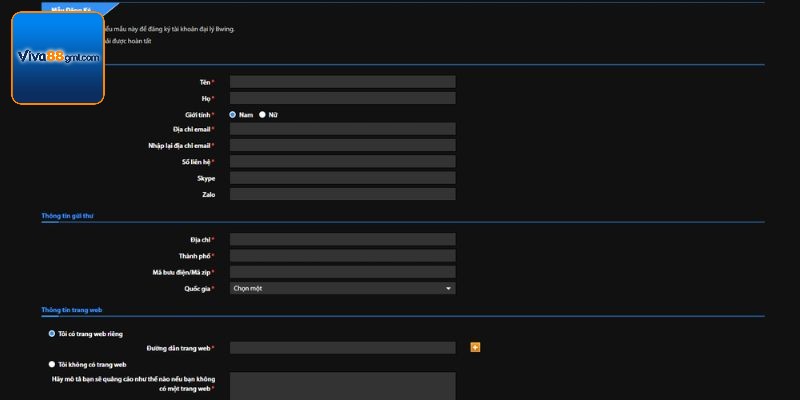Click the Đường dẫn trang web field
The width and height of the screenshot is (800, 400).
click(x=342, y=348)
